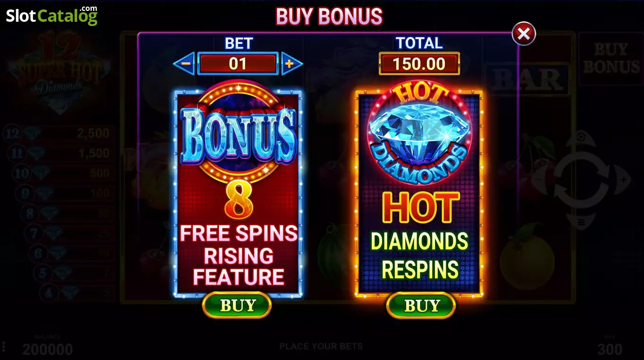Image resolution: width=644 pixels, height=360 pixels.
Task: Open menu lines icon below spin button
Action: click(581, 222)
